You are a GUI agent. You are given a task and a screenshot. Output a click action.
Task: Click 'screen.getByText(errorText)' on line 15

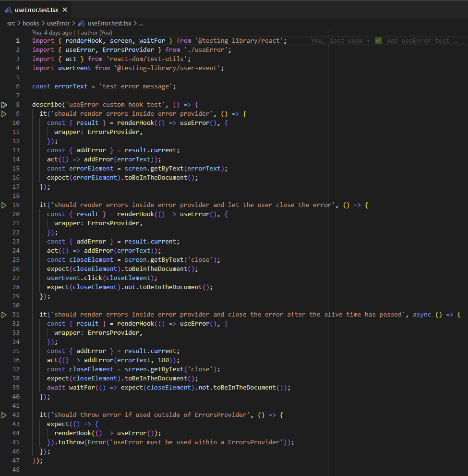(x=174, y=169)
